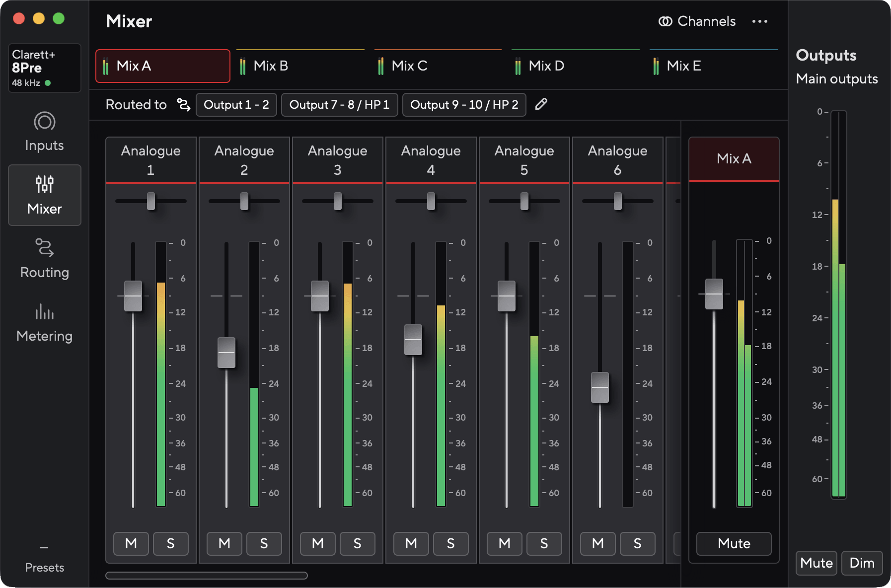Mute Analogue 2 channel
The image size is (891, 588).
(x=224, y=544)
